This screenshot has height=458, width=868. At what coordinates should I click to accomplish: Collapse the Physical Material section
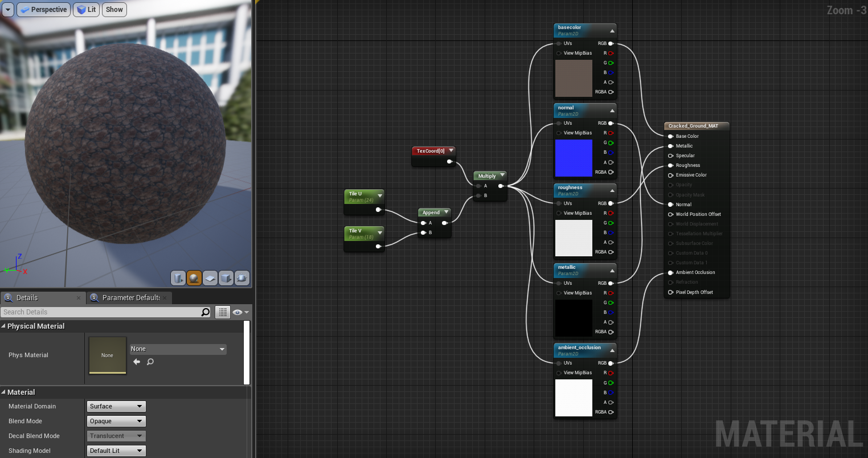[x=4, y=326]
